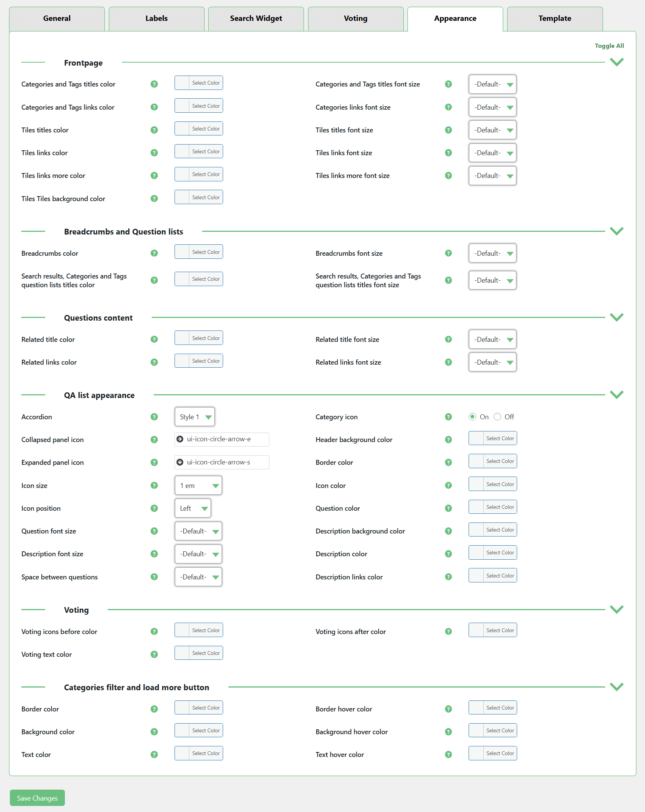This screenshot has width=645, height=812.
Task: Turn Category icon On
Action: coord(472,417)
